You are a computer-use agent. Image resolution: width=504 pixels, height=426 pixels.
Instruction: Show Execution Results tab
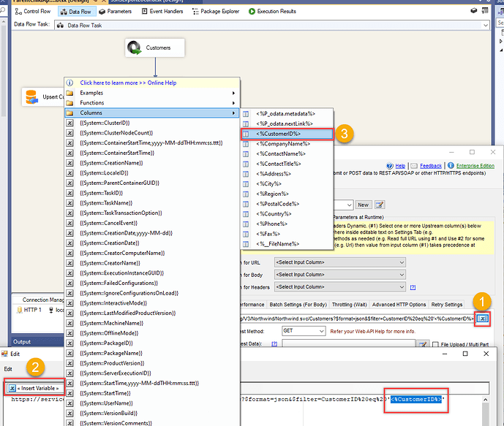click(272, 12)
